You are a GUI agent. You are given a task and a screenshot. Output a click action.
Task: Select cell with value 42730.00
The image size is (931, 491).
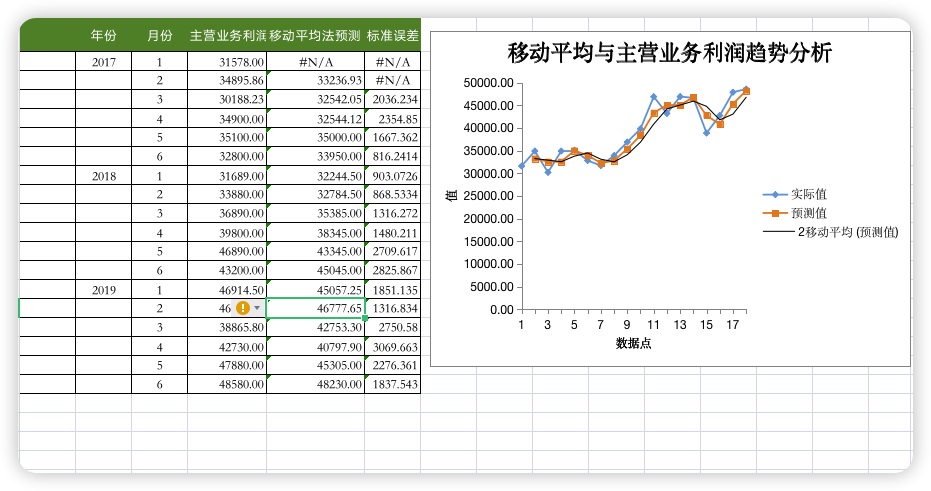click(x=227, y=347)
